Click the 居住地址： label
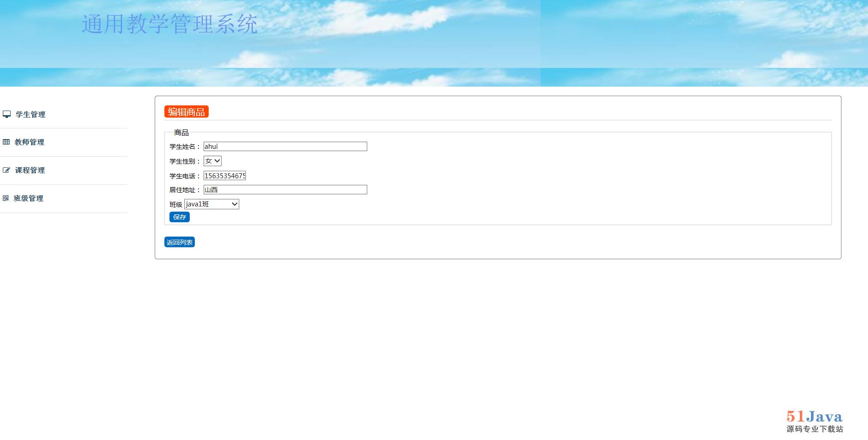 tap(185, 190)
